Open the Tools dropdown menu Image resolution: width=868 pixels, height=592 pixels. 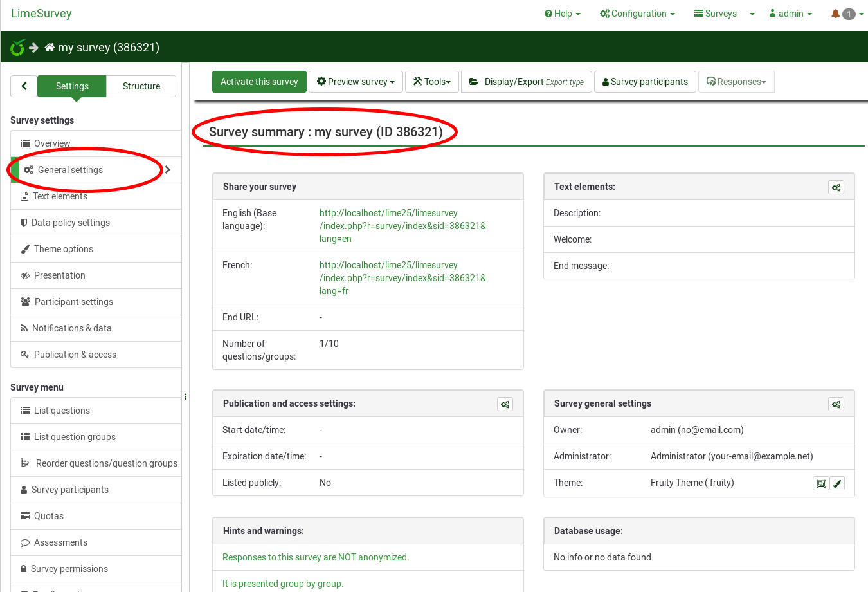coord(431,82)
